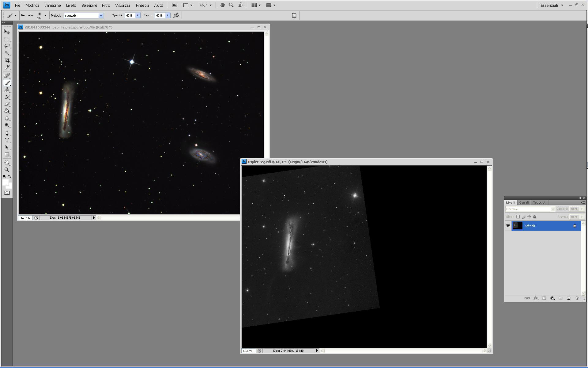
Task: Select the Clone Stamp tool
Action: [7, 90]
